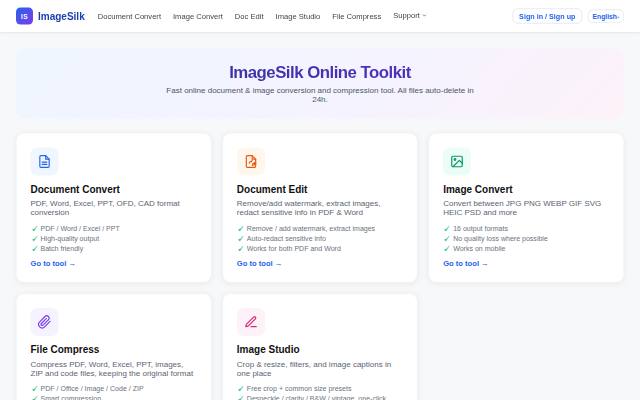Click the File Compress paperclip icon
The width and height of the screenshot is (640, 400).
pyautogui.click(x=44, y=322)
